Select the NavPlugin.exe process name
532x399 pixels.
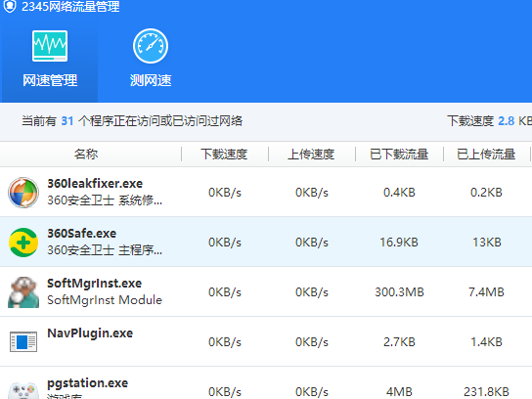pyautogui.click(x=90, y=333)
